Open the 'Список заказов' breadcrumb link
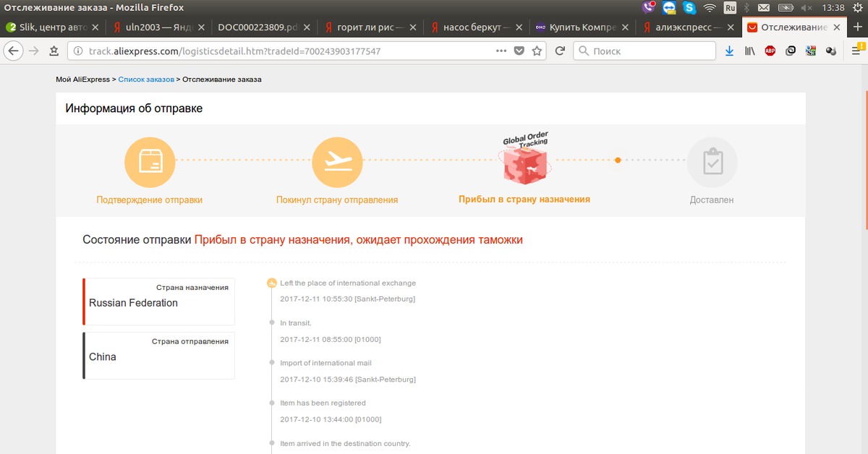The height and width of the screenshot is (454, 868). [146, 80]
